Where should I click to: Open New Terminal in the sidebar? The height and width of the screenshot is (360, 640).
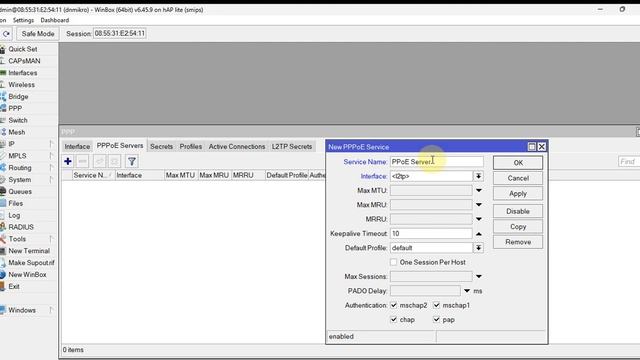coord(29,251)
